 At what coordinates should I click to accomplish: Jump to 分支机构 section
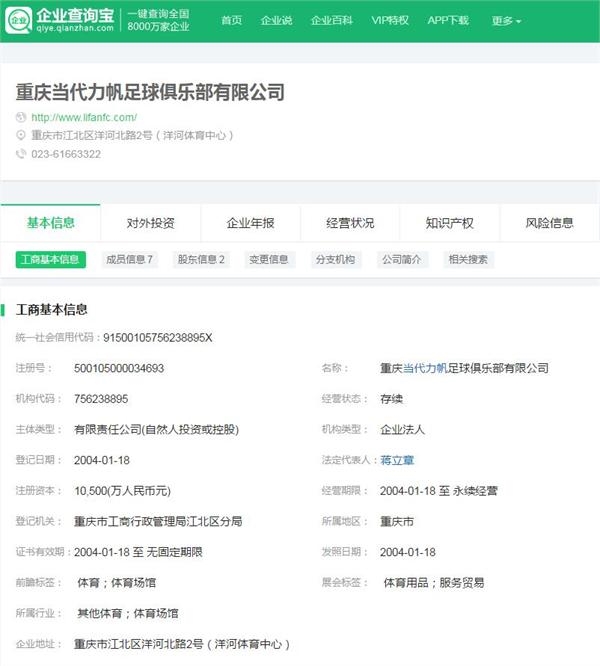[335, 260]
